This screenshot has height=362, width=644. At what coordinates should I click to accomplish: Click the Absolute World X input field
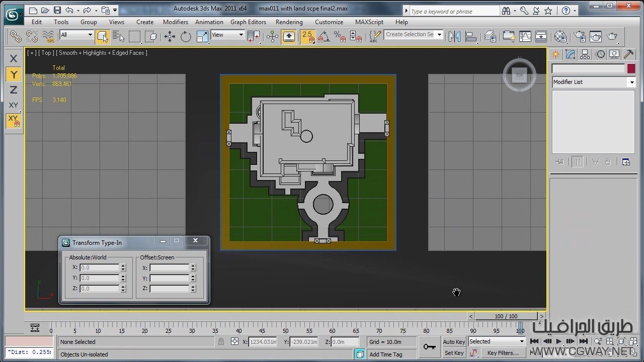100,267
